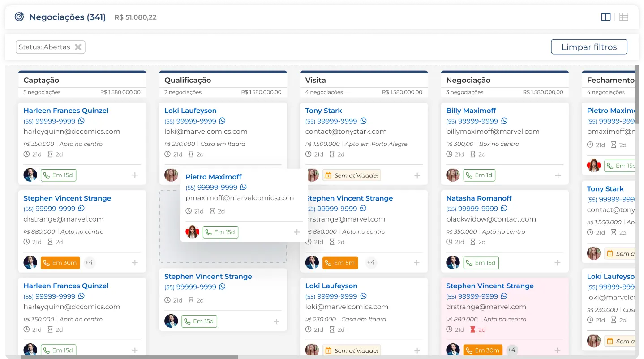Switch to the kanban board view
Viewport: 644px width, 359px height.
[x=605, y=17]
